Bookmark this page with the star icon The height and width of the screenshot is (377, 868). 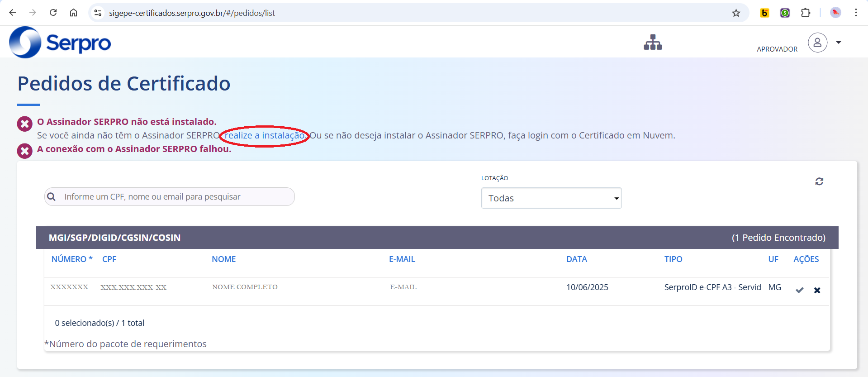tap(736, 13)
